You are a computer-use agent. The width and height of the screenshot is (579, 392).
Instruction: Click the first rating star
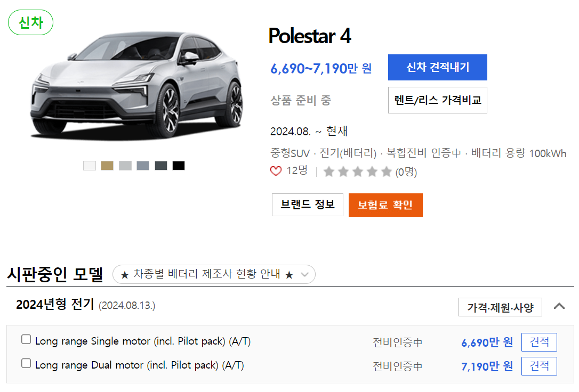pyautogui.click(x=329, y=171)
